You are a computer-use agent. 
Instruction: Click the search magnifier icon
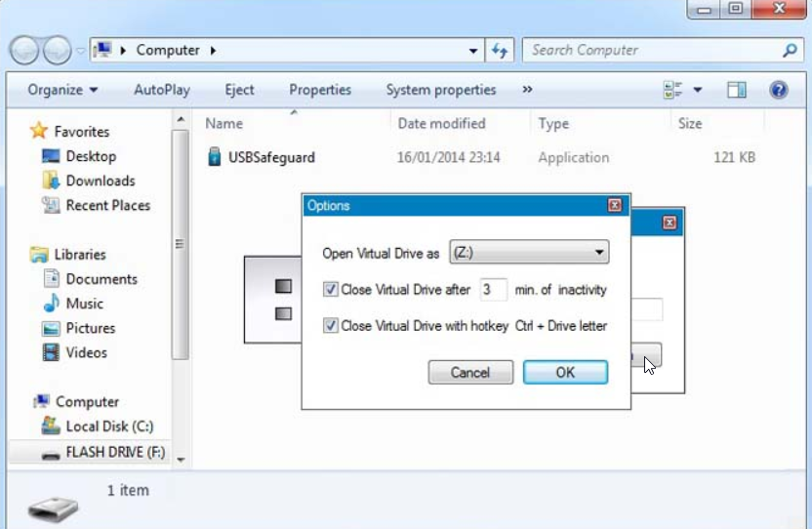pos(790,50)
